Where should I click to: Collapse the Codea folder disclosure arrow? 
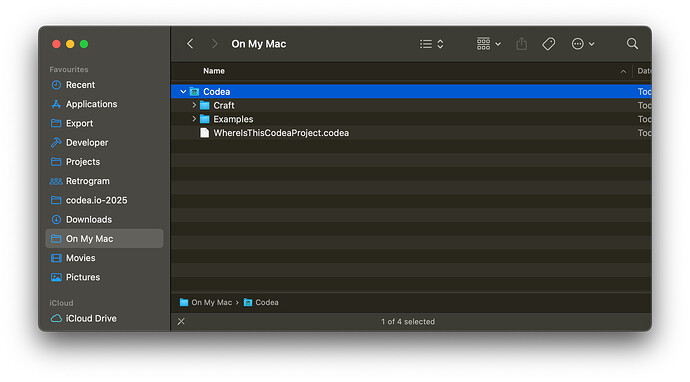point(183,92)
